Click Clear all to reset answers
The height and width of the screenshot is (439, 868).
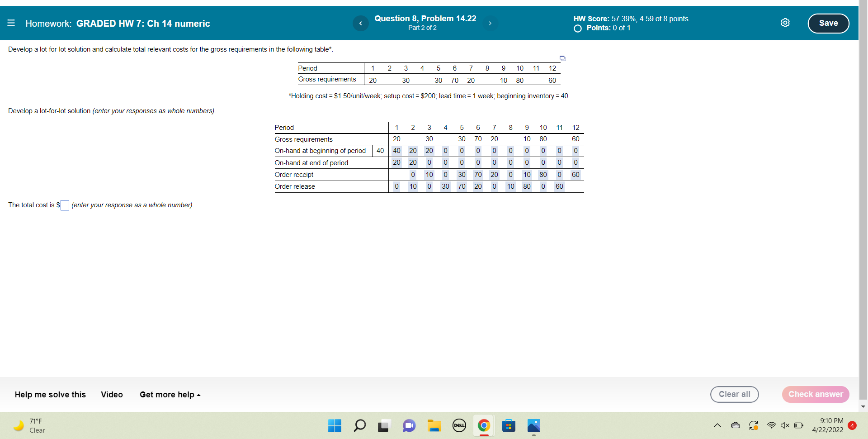[x=734, y=394]
